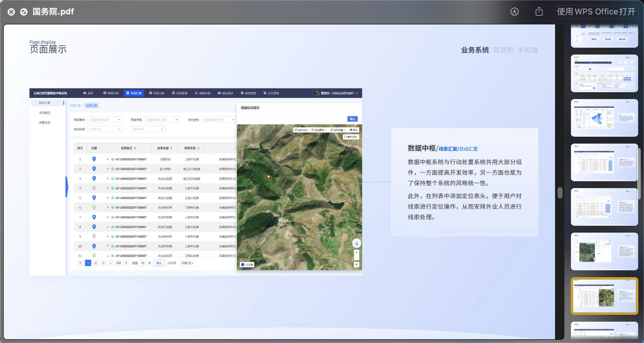
Task: Click the admin avatar icon in nav bar
Action: point(317,93)
